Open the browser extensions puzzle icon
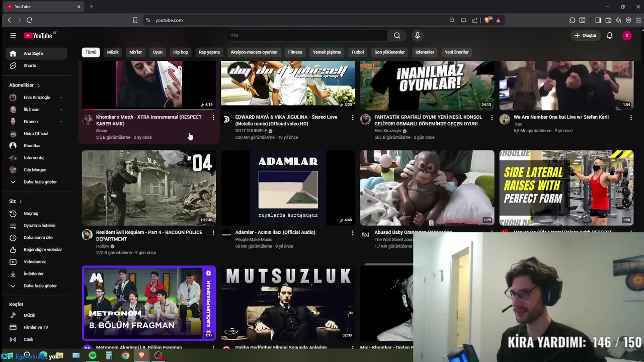 pos(572,20)
